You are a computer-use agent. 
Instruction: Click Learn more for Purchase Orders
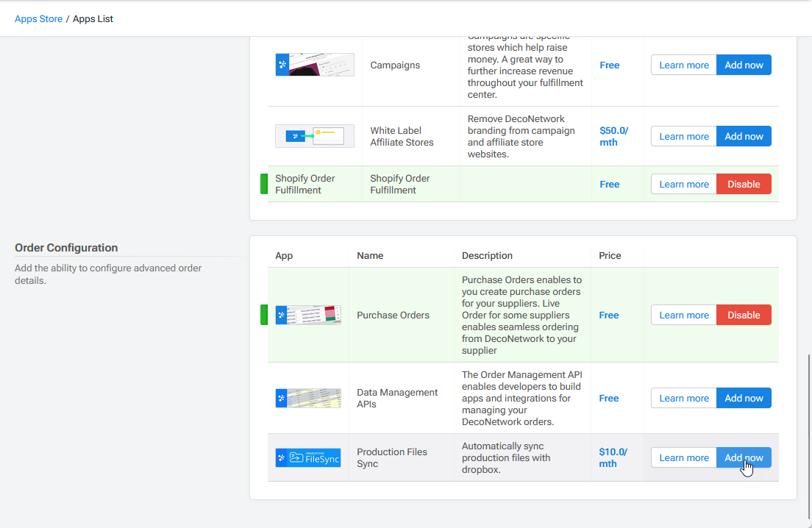(683, 315)
